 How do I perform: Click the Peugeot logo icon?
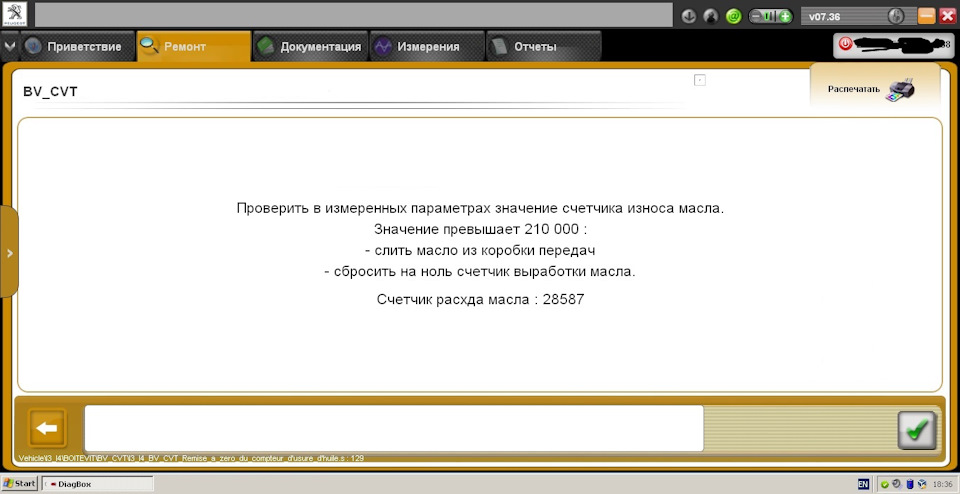(15, 15)
